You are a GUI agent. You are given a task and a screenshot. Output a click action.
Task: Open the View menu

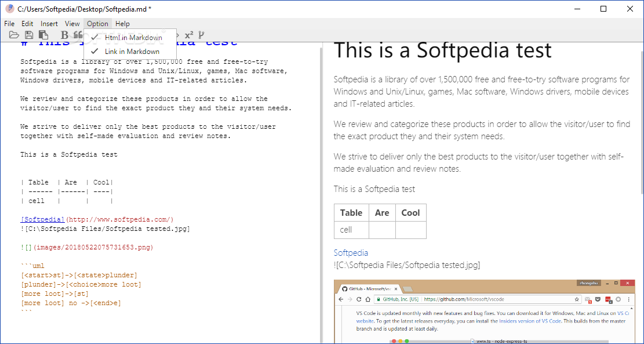pos(72,24)
